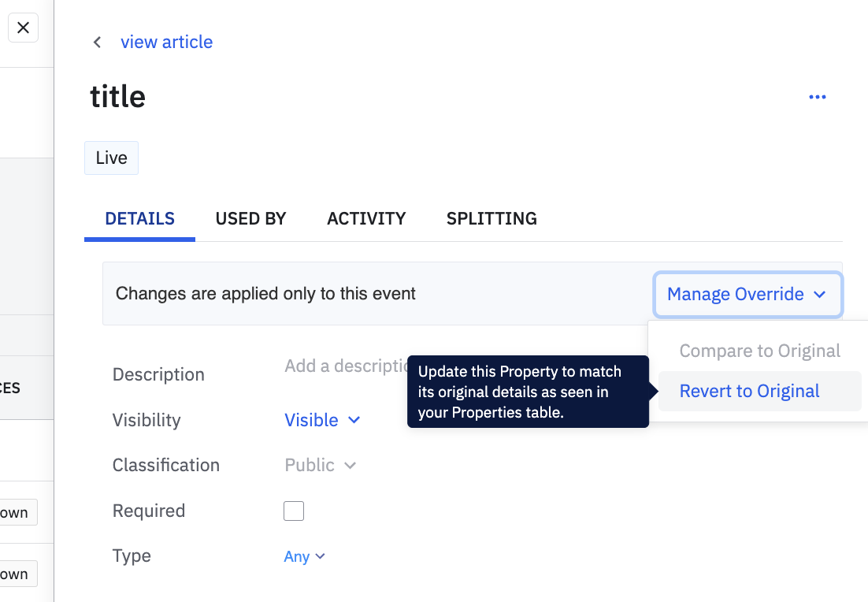The width and height of the screenshot is (868, 602).
Task: Select Revert to Original menu option
Action: pyautogui.click(x=749, y=392)
